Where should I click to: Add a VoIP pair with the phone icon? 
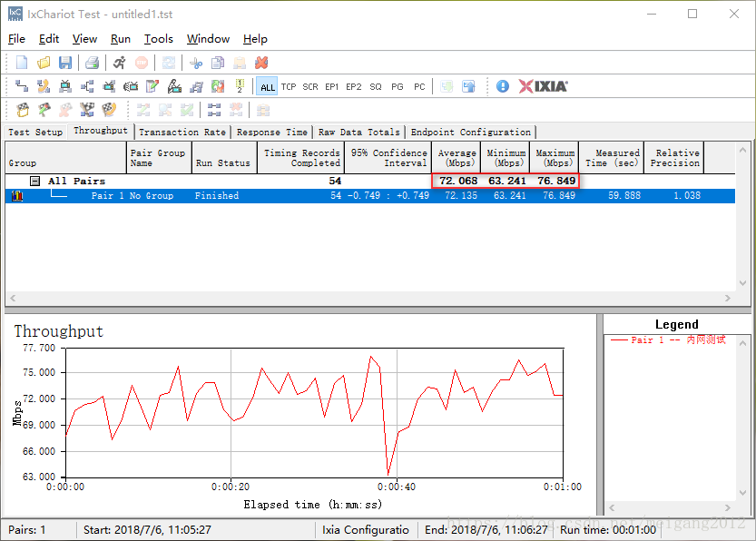point(44,86)
